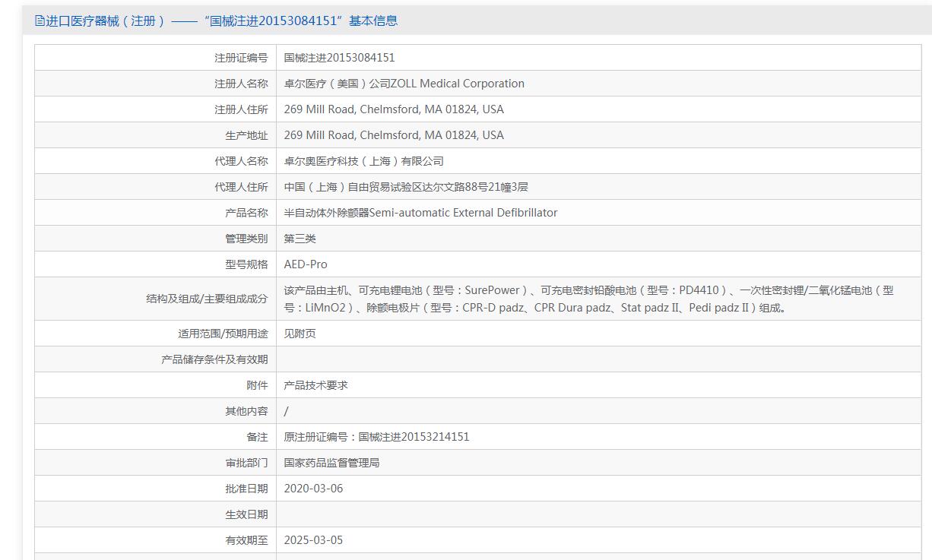Click the title heading 进口医疗器械（注册）基本信息
The width and height of the screenshot is (932, 560).
[x=221, y=21]
